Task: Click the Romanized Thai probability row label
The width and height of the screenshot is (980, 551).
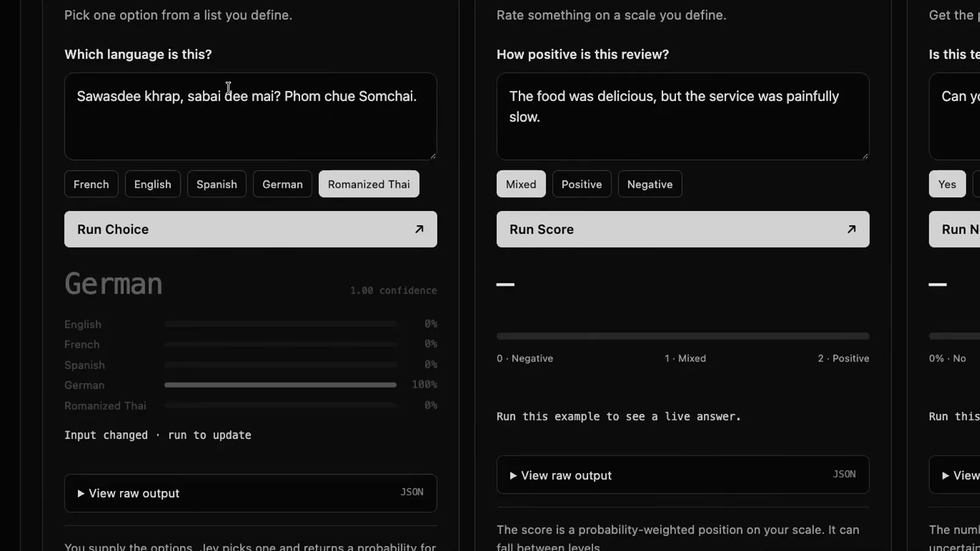Action: 105,405
